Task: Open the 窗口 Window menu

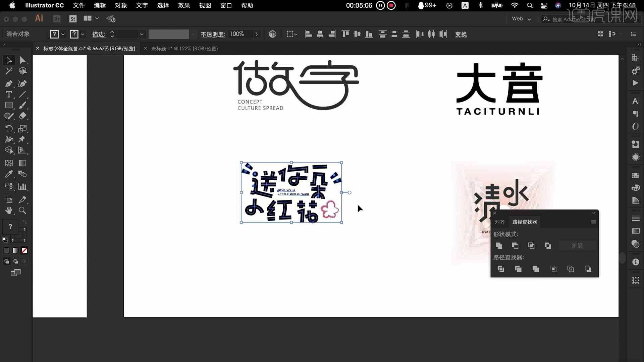Action: (226, 5)
